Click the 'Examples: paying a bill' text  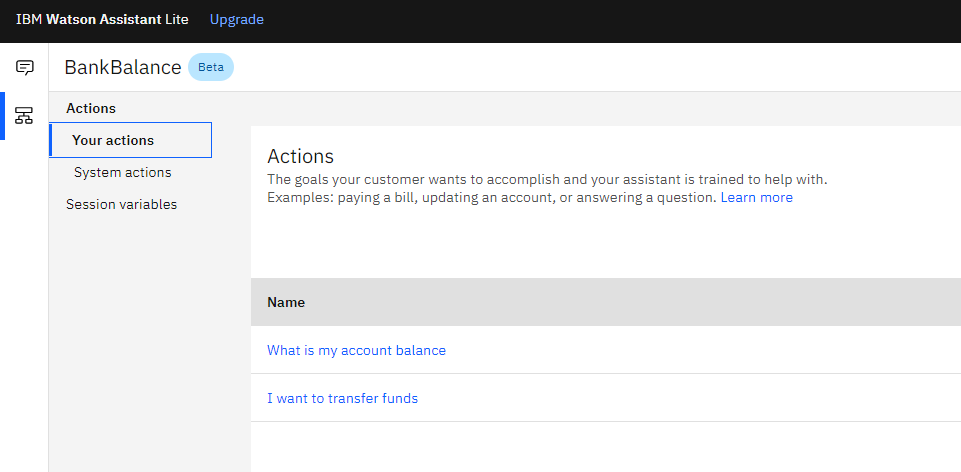492,197
